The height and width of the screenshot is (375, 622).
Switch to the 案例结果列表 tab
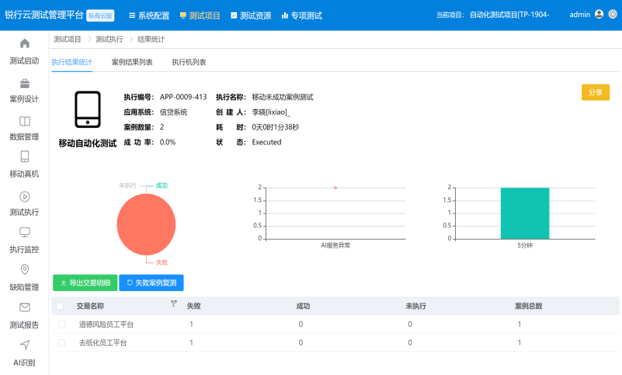pyautogui.click(x=132, y=62)
